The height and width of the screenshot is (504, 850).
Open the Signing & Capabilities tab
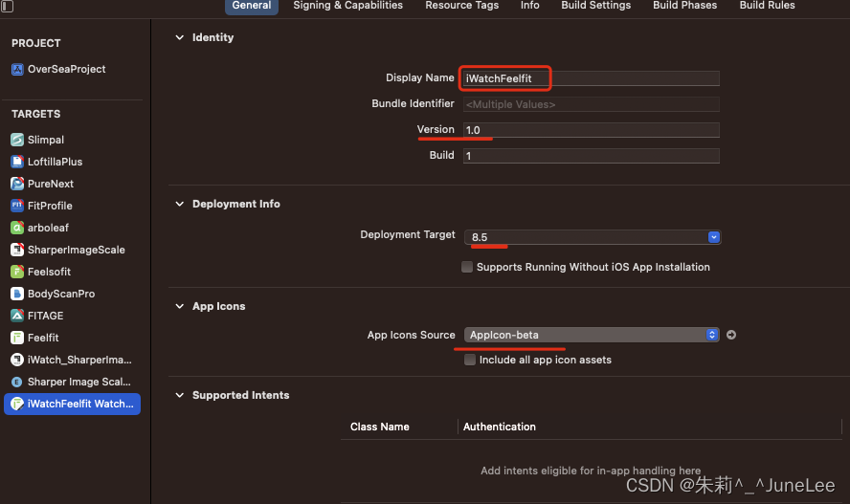point(348,6)
